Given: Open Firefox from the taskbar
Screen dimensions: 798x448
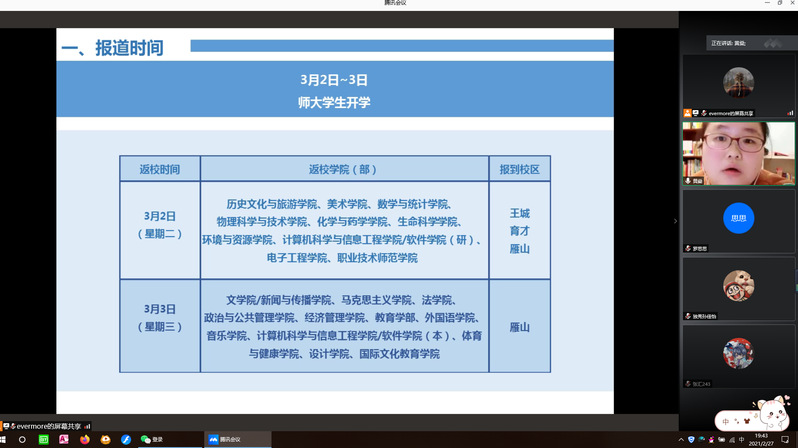Looking at the screenshot, I should tap(85, 439).
